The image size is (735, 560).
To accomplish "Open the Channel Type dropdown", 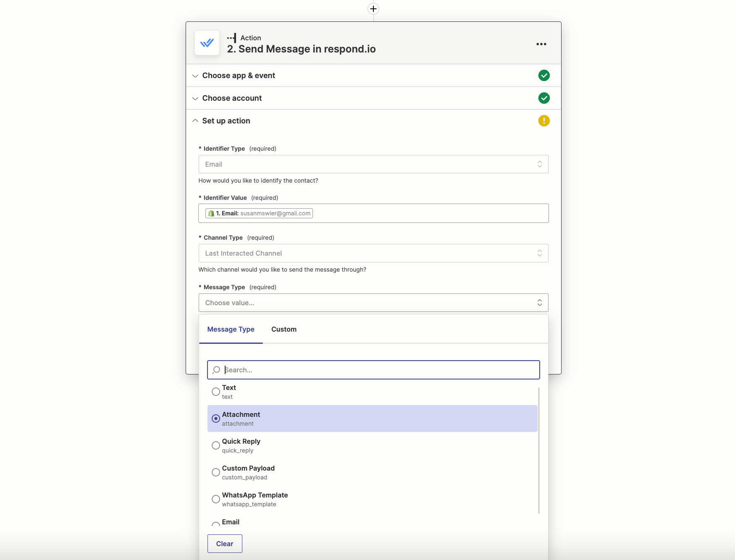I will (373, 253).
